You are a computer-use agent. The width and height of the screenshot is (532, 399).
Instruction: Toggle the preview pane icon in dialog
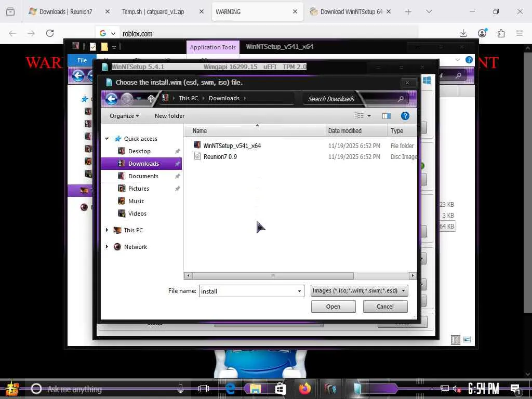point(386,116)
